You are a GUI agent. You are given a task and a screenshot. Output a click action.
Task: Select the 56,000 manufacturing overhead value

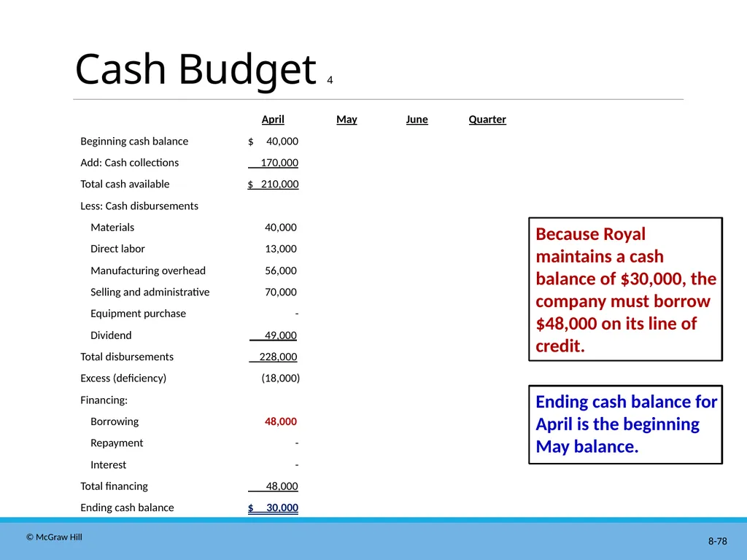281,271
